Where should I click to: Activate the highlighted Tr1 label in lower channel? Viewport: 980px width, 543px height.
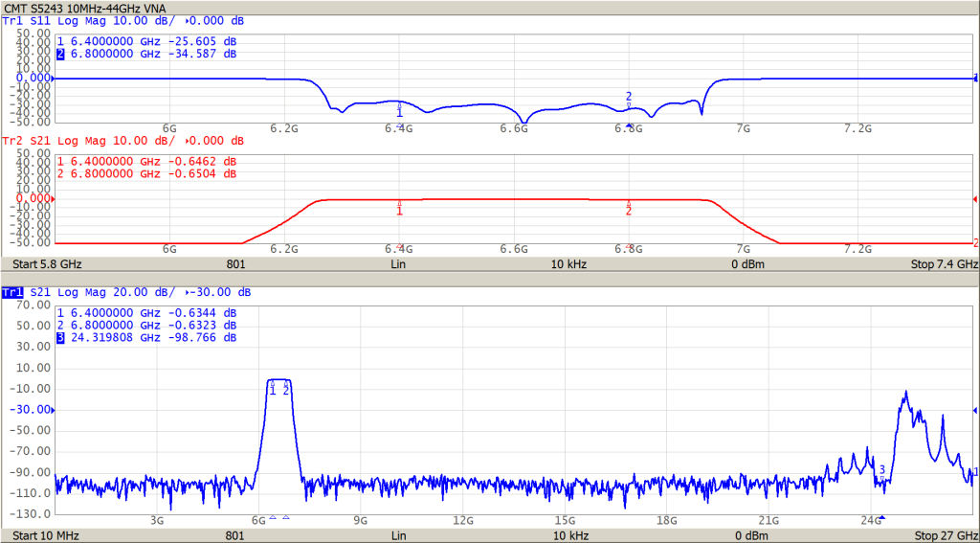point(11,292)
